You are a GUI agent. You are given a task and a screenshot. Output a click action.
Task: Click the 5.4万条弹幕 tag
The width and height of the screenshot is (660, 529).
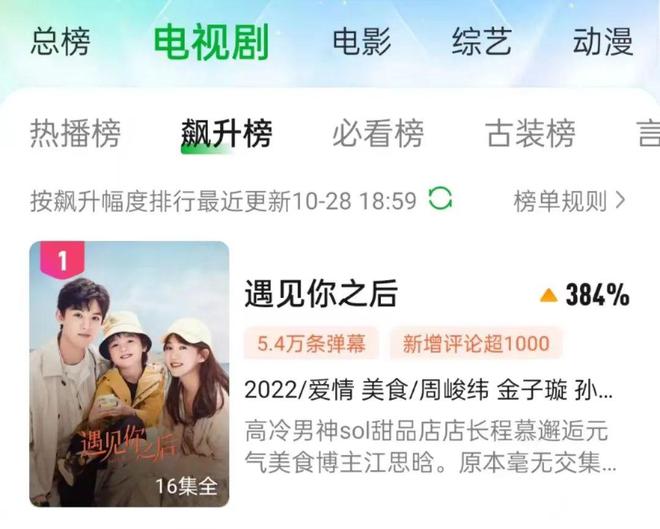311,343
